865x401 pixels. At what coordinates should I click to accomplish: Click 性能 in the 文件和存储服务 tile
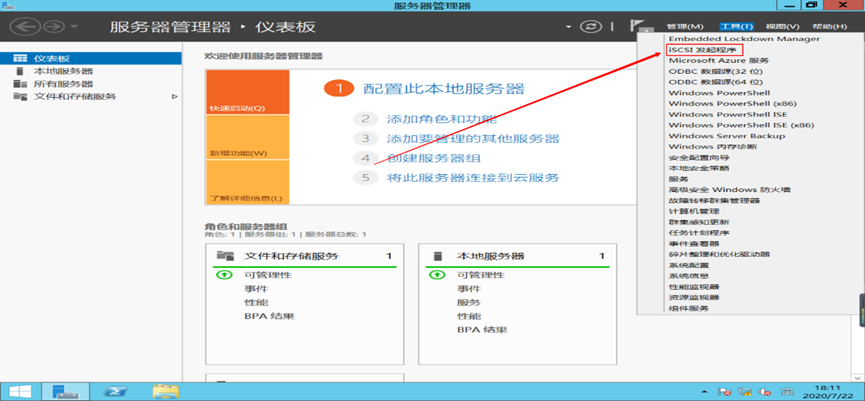click(255, 302)
